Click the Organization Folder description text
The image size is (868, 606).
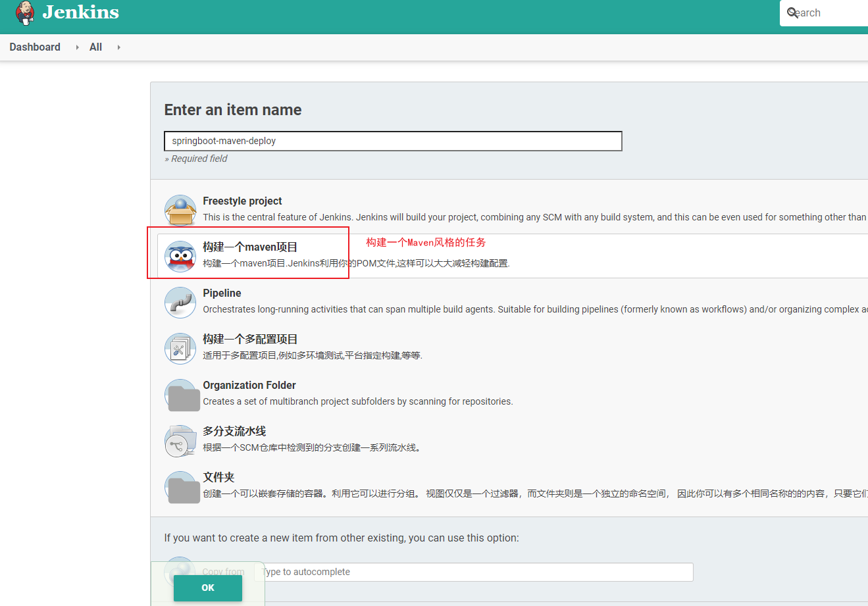[x=358, y=401]
